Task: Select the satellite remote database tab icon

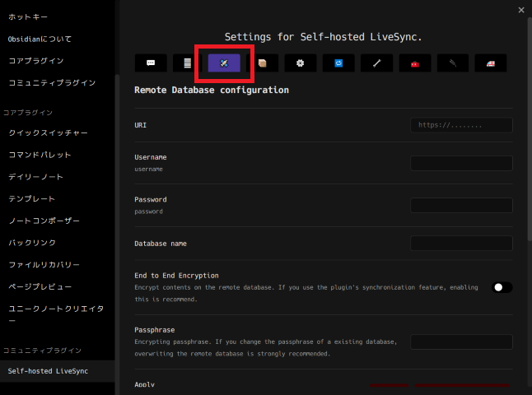Action: coord(224,63)
